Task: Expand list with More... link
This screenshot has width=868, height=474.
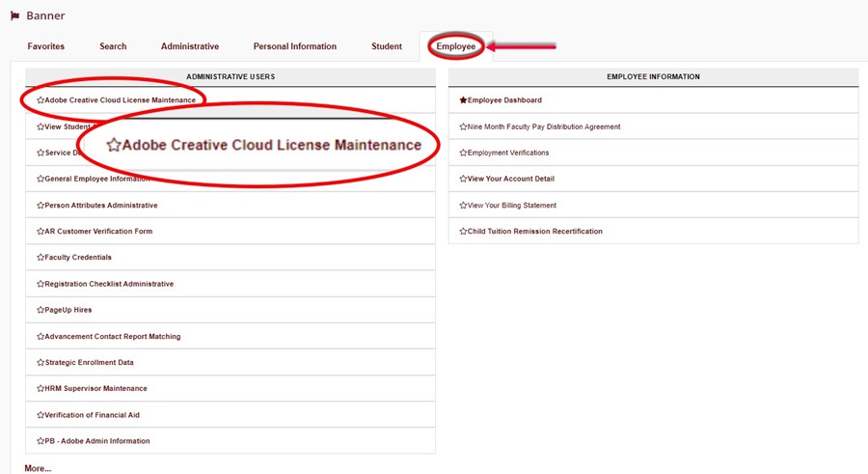Action: [38, 468]
